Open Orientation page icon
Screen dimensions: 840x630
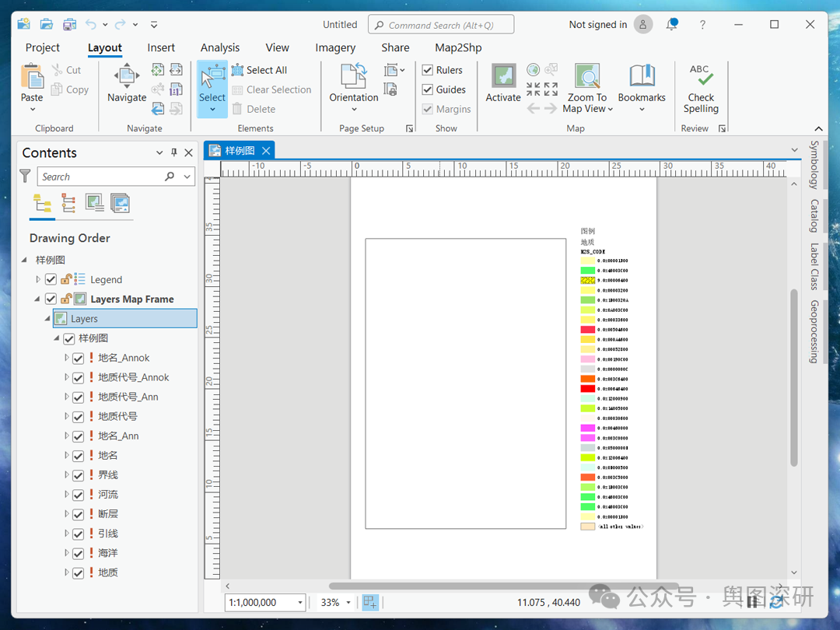(354, 75)
